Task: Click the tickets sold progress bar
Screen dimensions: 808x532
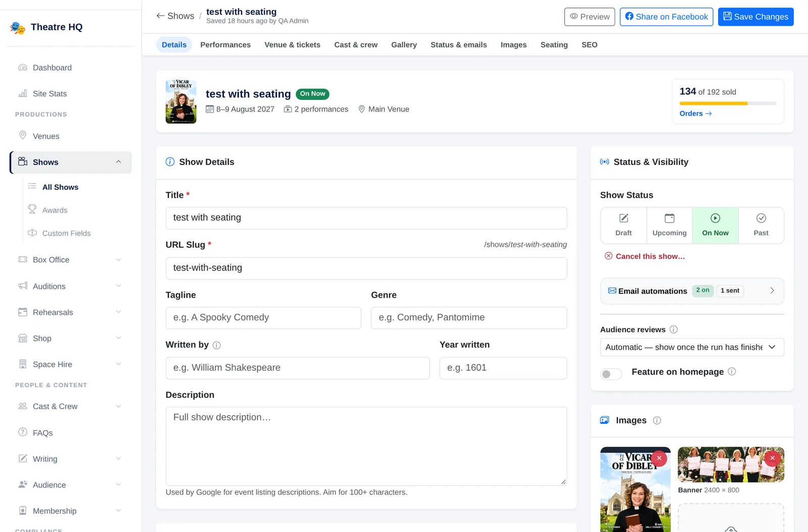Action: (728, 103)
